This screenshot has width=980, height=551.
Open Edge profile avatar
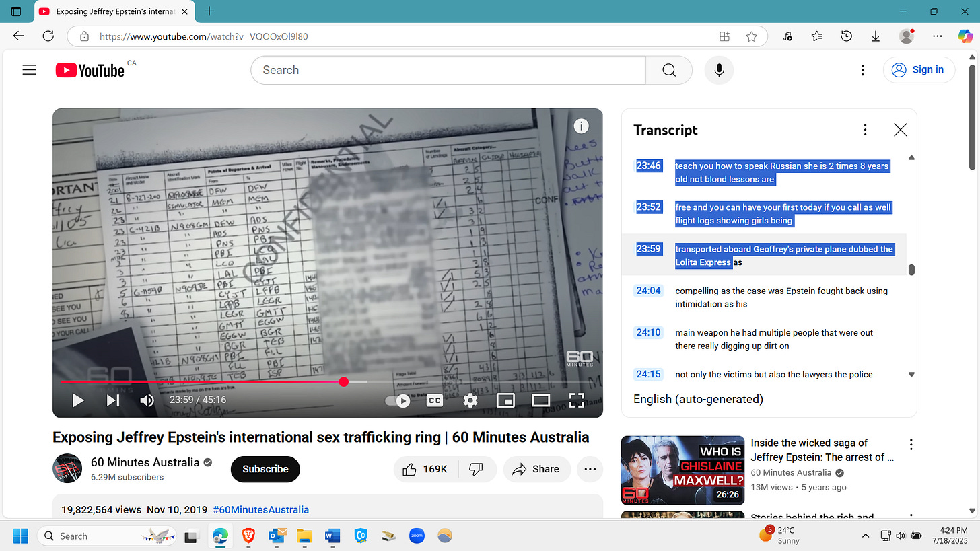(x=907, y=36)
